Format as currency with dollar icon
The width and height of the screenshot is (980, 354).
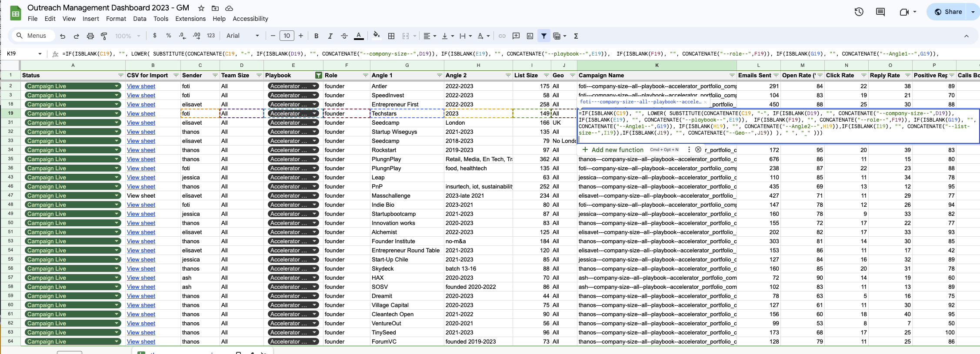[x=155, y=36]
